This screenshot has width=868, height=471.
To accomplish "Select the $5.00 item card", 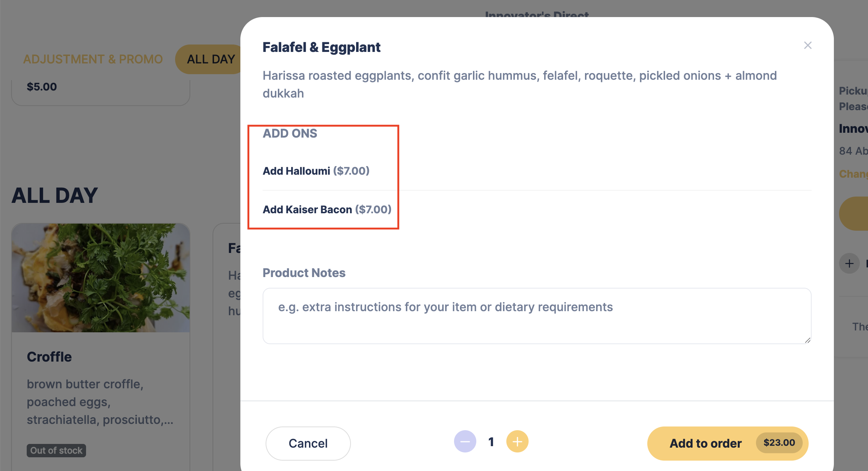I will (101, 91).
